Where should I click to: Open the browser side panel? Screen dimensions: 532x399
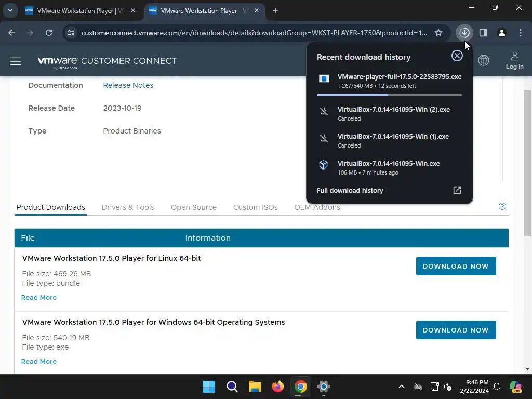point(483,33)
